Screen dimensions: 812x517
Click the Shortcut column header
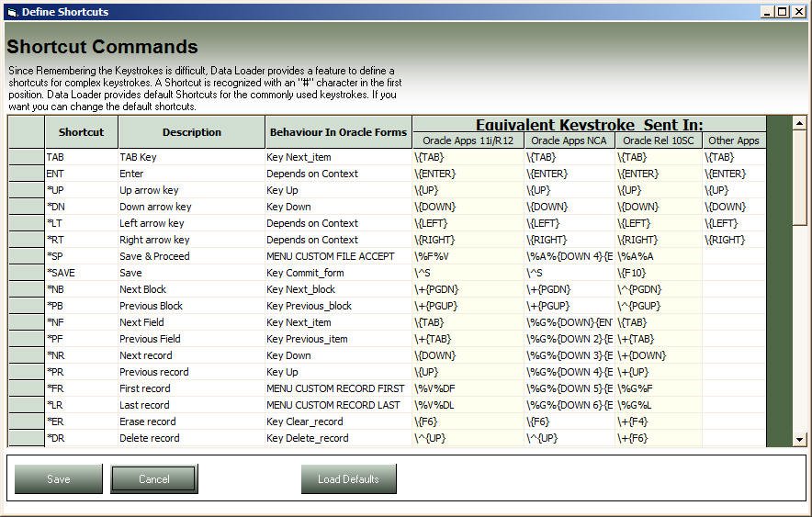tap(82, 132)
